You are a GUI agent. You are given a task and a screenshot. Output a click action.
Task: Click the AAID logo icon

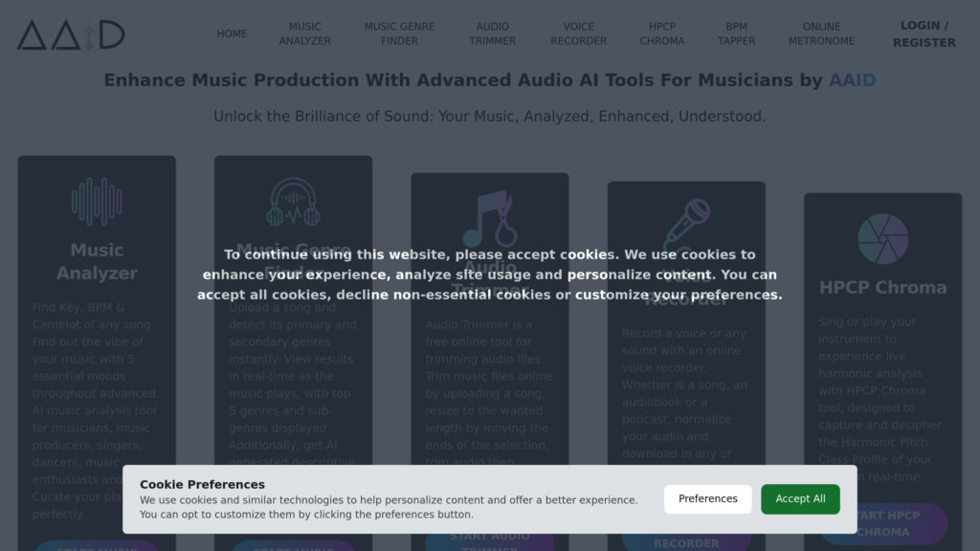pyautogui.click(x=71, y=34)
